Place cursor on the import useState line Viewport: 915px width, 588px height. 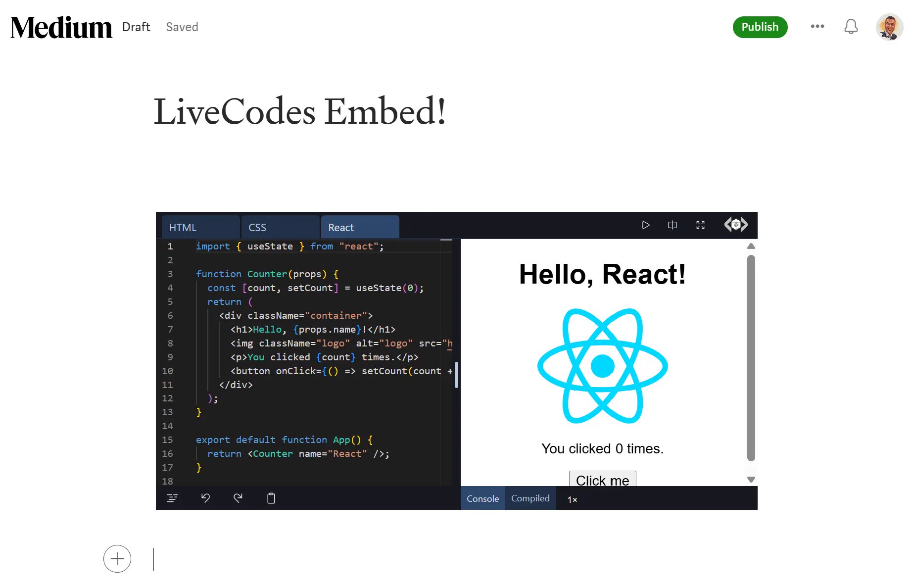point(289,246)
